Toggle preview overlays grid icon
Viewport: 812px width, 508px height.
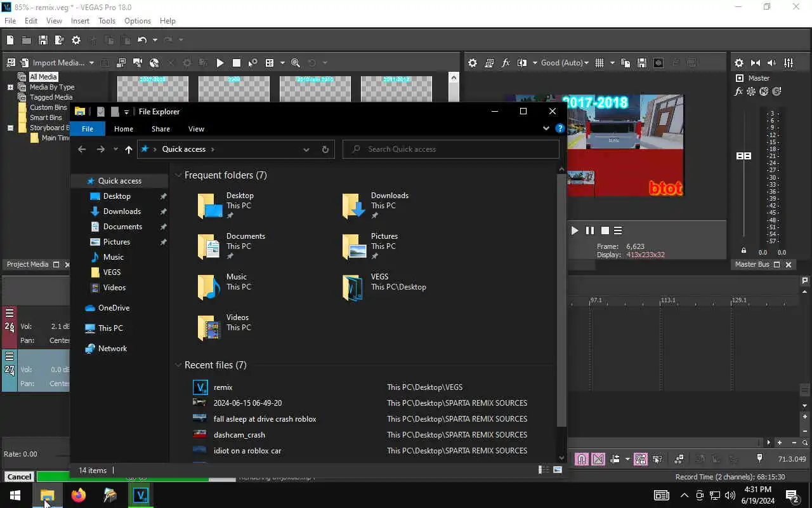pyautogui.click(x=600, y=63)
